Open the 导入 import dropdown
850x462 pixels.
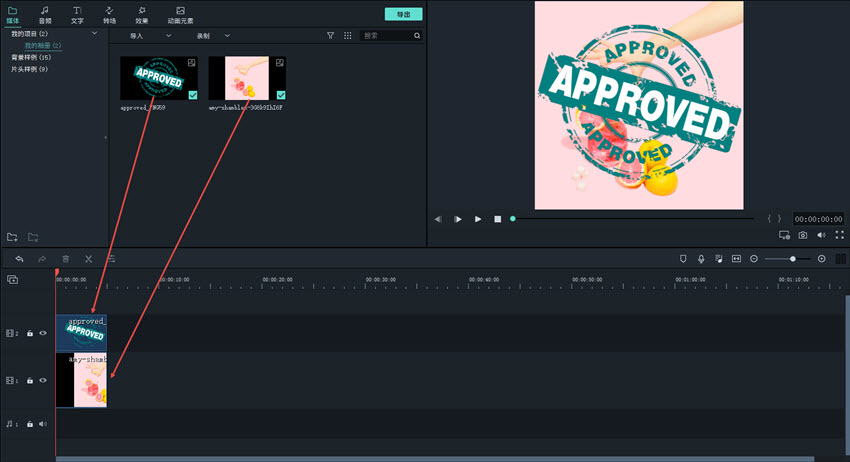tap(152, 35)
